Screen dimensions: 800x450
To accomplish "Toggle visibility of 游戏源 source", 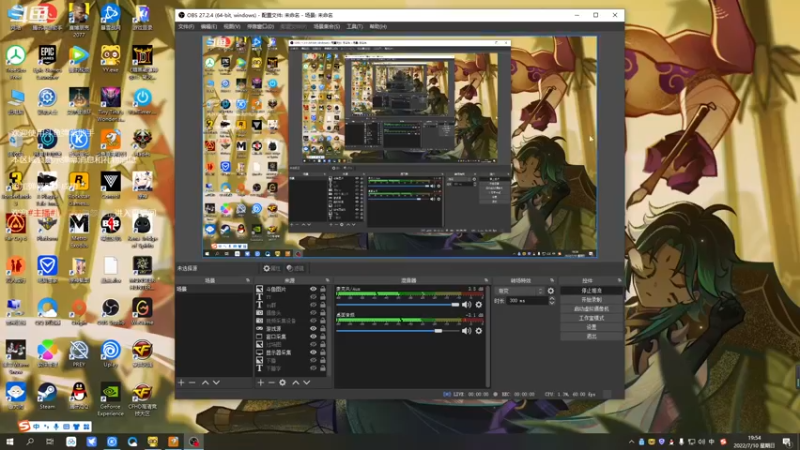I will pos(313,329).
